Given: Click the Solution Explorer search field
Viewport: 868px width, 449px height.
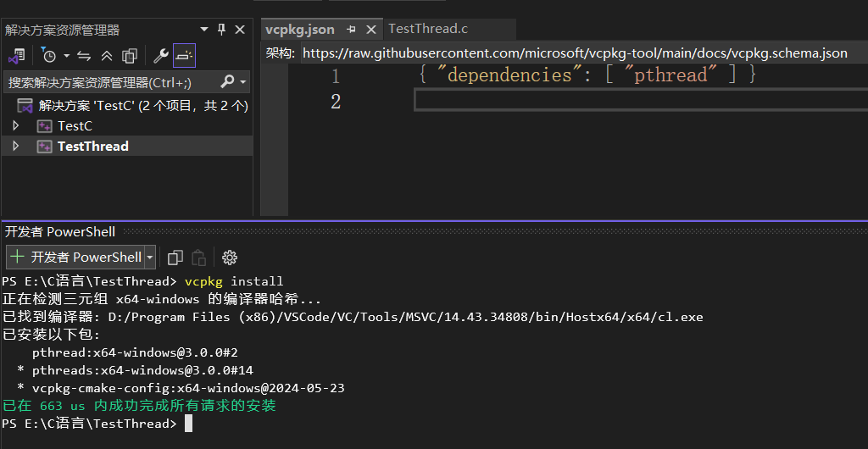Looking at the screenshot, I should tap(111, 82).
